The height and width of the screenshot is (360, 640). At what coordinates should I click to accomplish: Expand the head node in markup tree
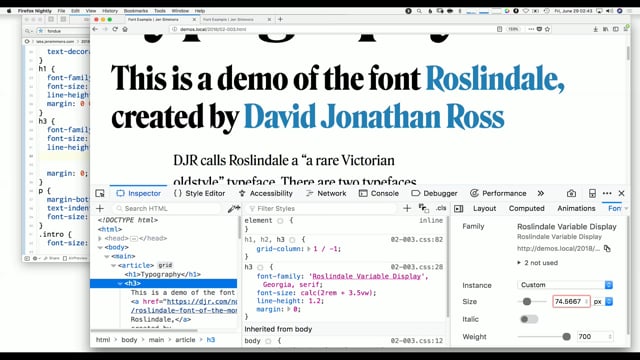pyautogui.click(x=100, y=238)
